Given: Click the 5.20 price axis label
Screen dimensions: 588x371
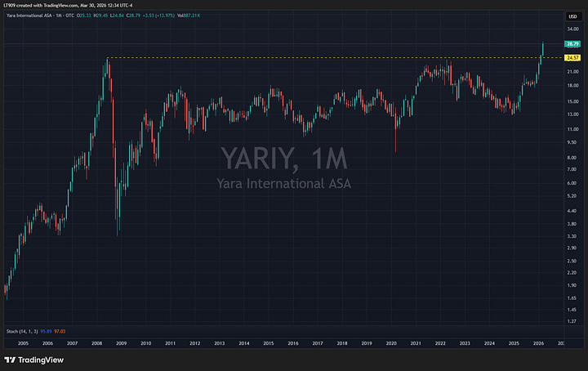Looking at the screenshot, I should (x=572, y=196).
